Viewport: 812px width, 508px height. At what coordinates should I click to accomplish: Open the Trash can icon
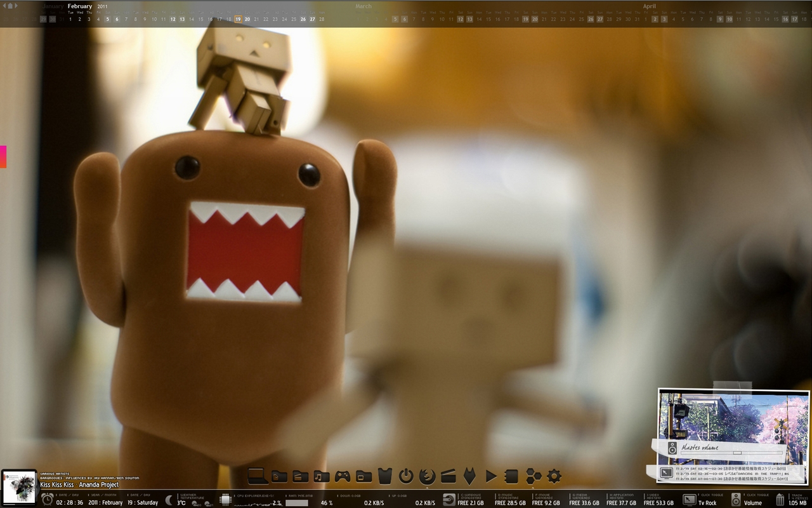click(780, 500)
